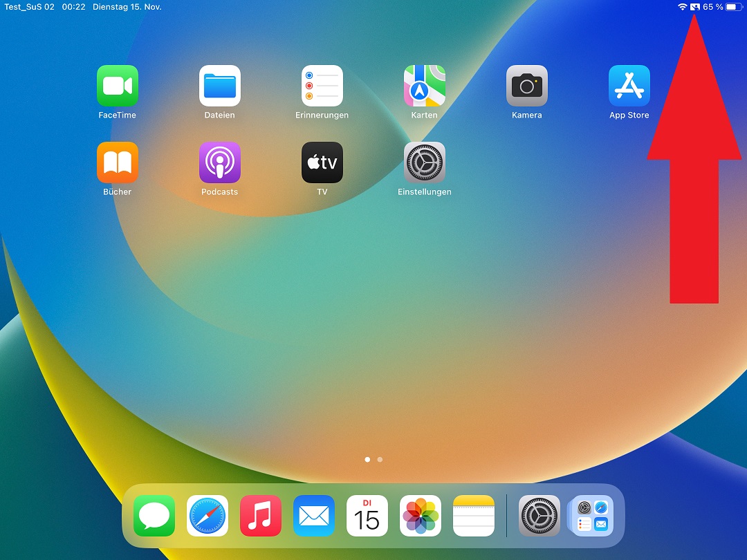Launch the Kamera app

[527, 86]
